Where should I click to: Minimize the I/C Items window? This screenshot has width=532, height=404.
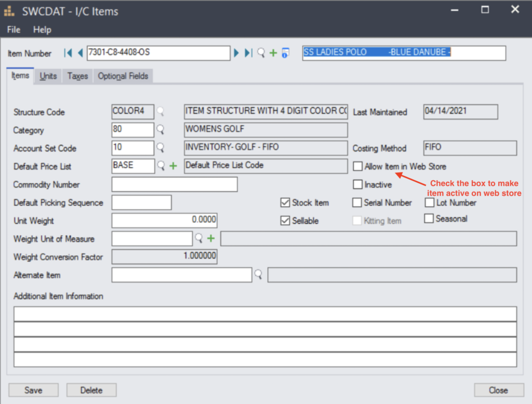[x=455, y=10]
